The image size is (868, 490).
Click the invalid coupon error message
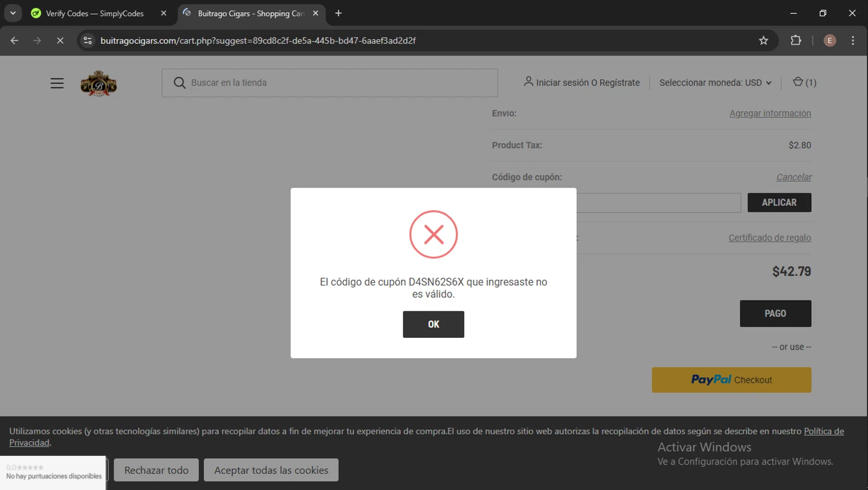tap(433, 288)
